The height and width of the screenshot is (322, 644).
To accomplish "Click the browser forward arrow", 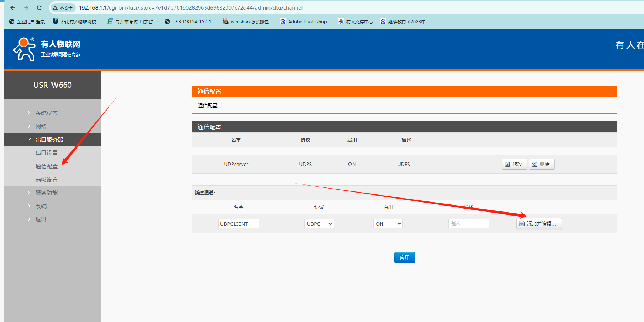I will point(26,8).
